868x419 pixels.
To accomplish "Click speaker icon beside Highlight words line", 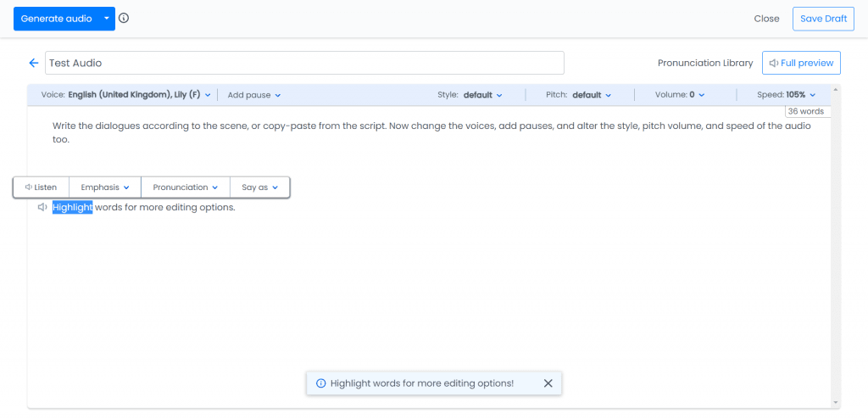I will (x=42, y=208).
